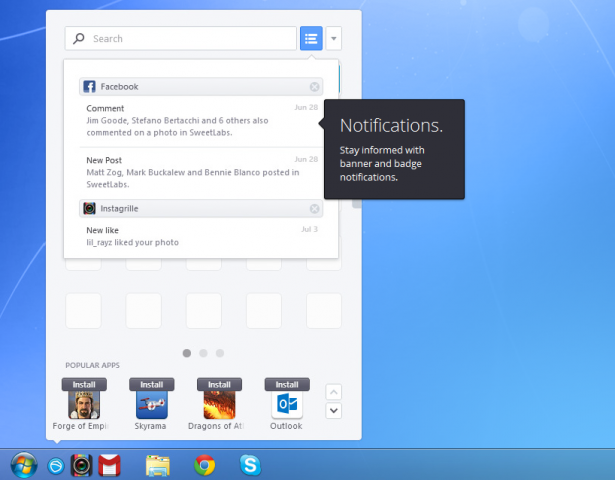
Task: Switch to the third page dot
Action: click(220, 353)
